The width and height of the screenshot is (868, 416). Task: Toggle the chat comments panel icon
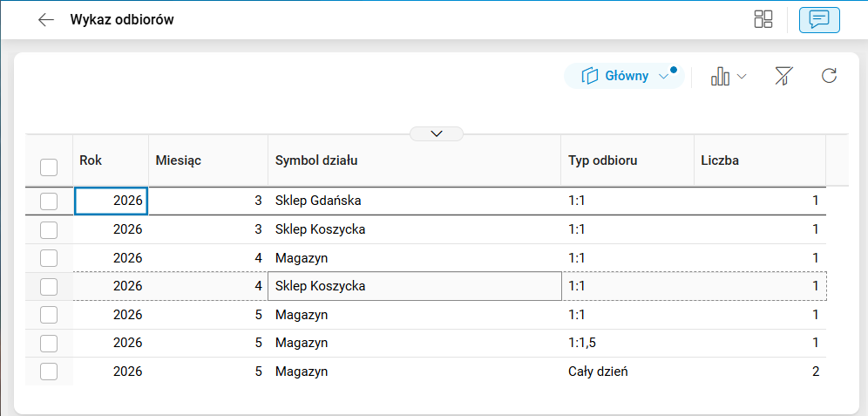click(x=819, y=20)
